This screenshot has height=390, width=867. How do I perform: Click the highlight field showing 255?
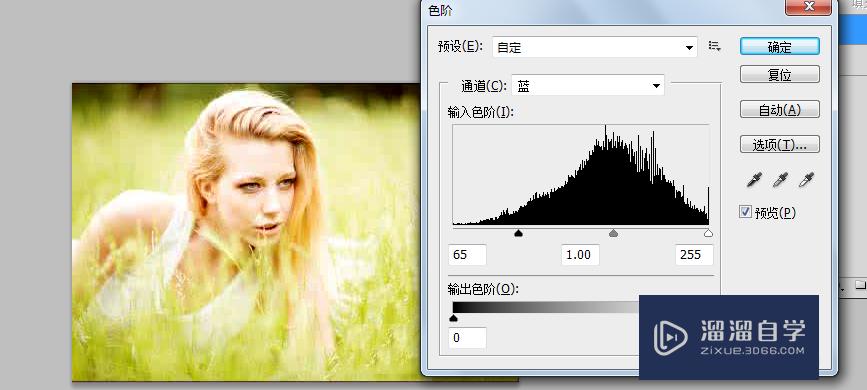pyautogui.click(x=694, y=255)
